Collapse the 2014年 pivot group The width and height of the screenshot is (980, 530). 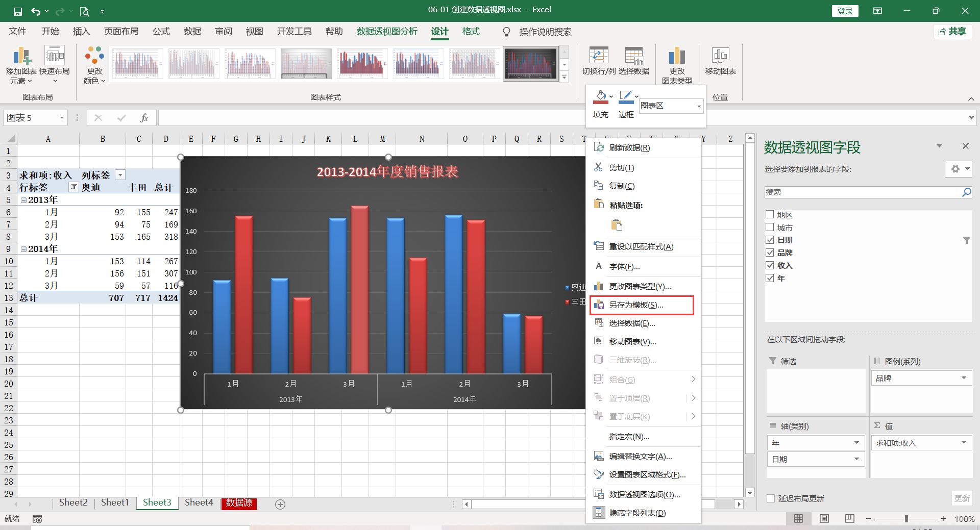click(x=23, y=249)
